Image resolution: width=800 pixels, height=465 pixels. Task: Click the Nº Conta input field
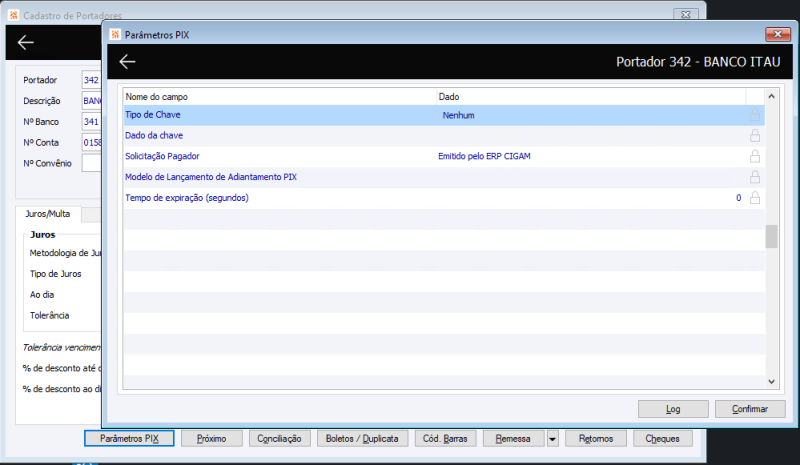(92, 142)
